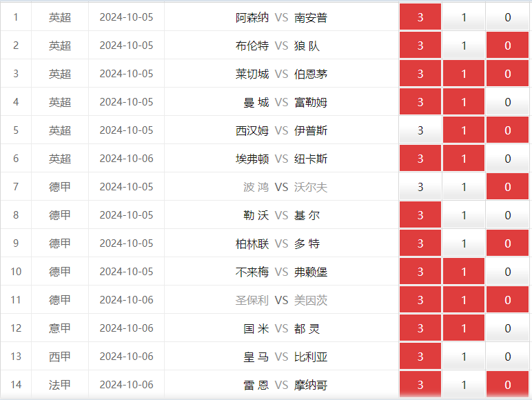Toggle the 0 option for 柏林联 VS 多特
Viewport: 532px width, 400px height.
click(507, 243)
